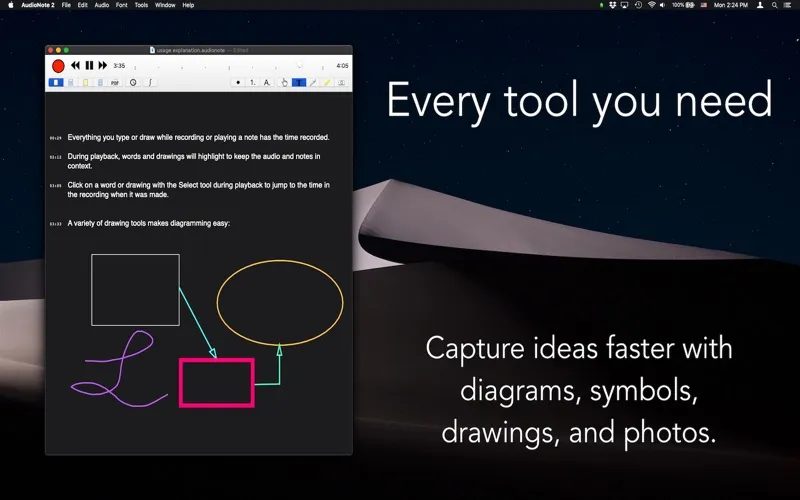Click the camera photo insert icon
This screenshot has height=500, width=800.
342,82
